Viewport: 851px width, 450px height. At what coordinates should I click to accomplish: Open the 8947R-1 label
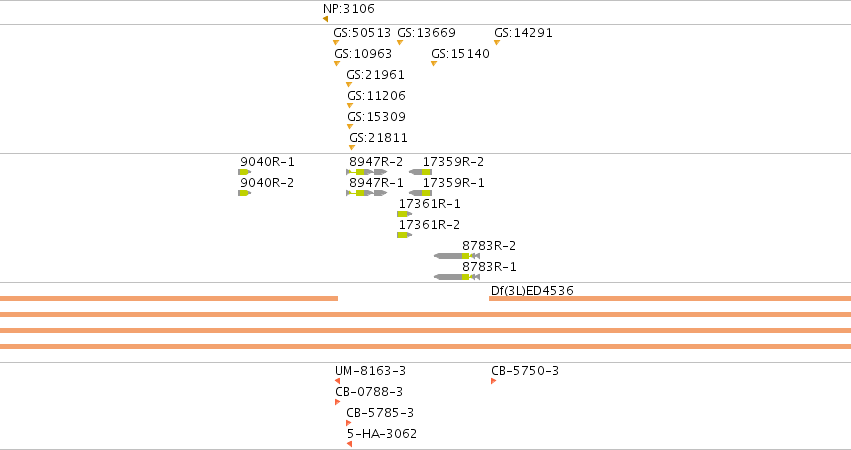click(x=377, y=183)
